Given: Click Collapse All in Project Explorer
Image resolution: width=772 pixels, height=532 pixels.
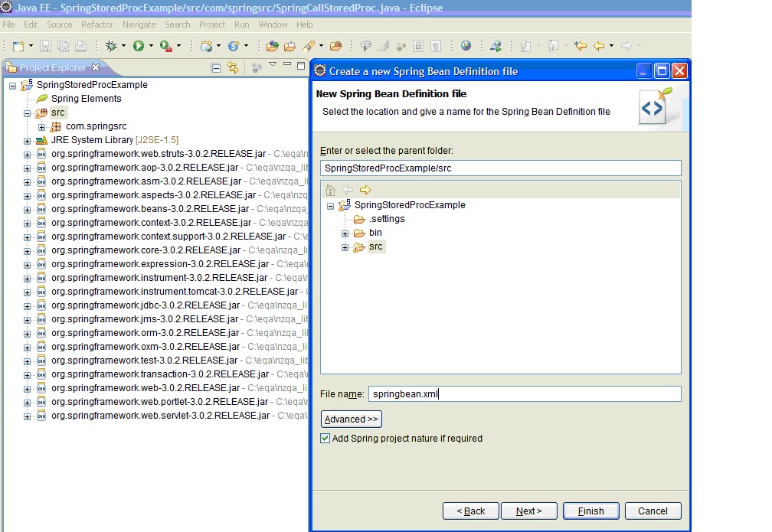Looking at the screenshot, I should tap(216, 68).
